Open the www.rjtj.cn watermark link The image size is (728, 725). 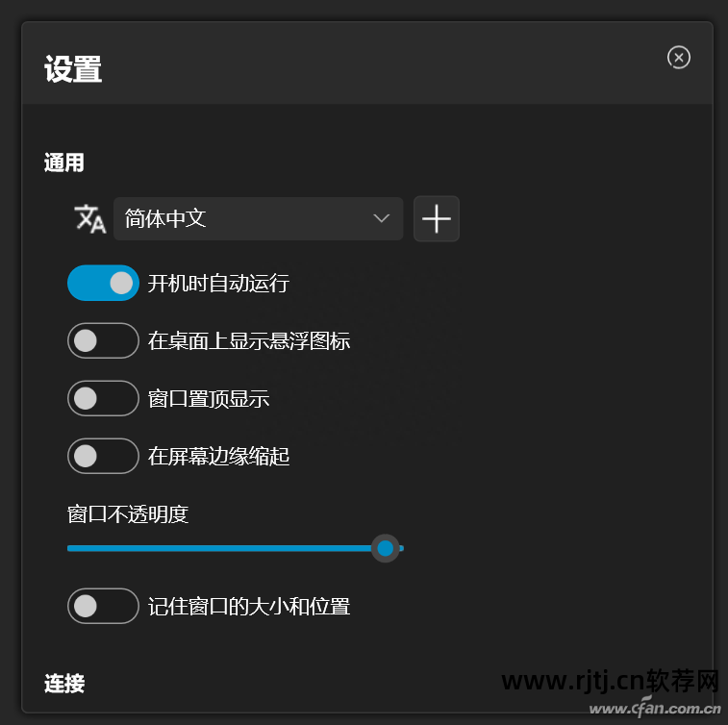tap(610, 682)
